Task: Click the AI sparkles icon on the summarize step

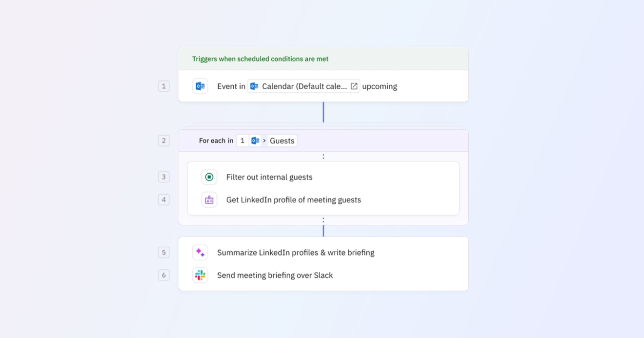Action: [200, 252]
